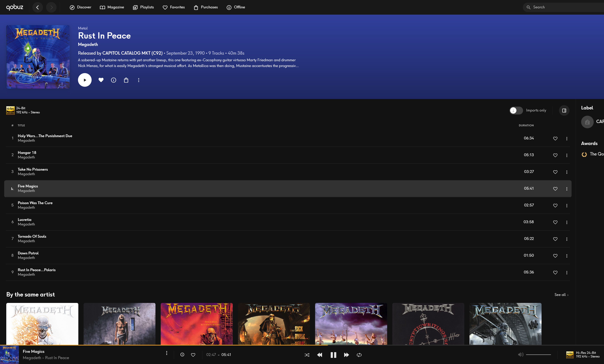
Task: Click the album info icon in header
Action: [x=114, y=80]
